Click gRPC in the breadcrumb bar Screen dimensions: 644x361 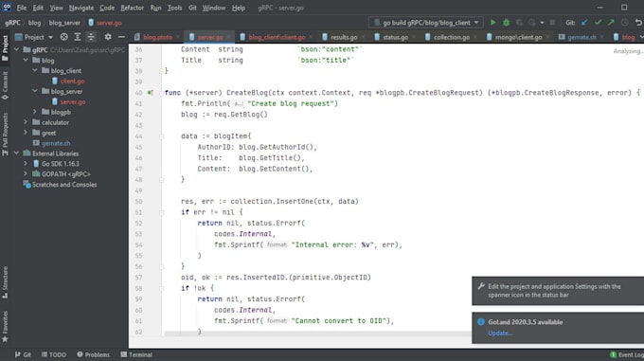click(12, 23)
